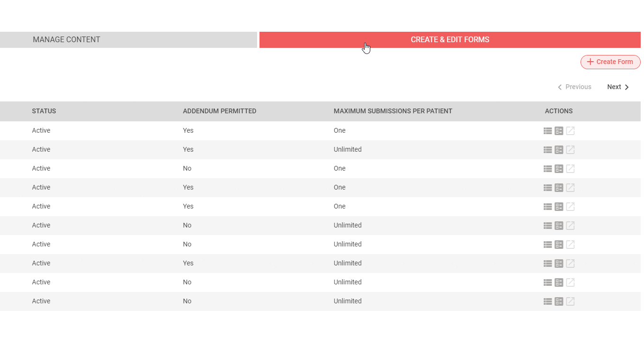Click the checklist form icon in the second row
The width and height of the screenshot is (644, 346).
559,150
